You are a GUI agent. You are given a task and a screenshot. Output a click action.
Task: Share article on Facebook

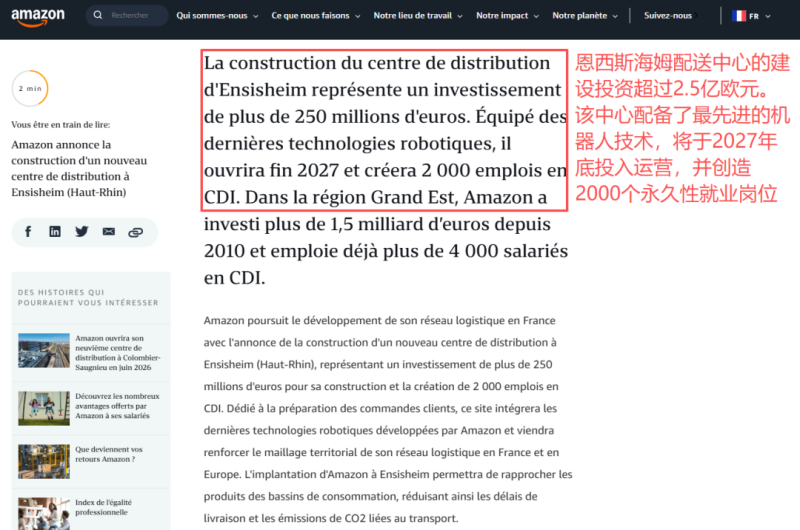click(x=28, y=232)
